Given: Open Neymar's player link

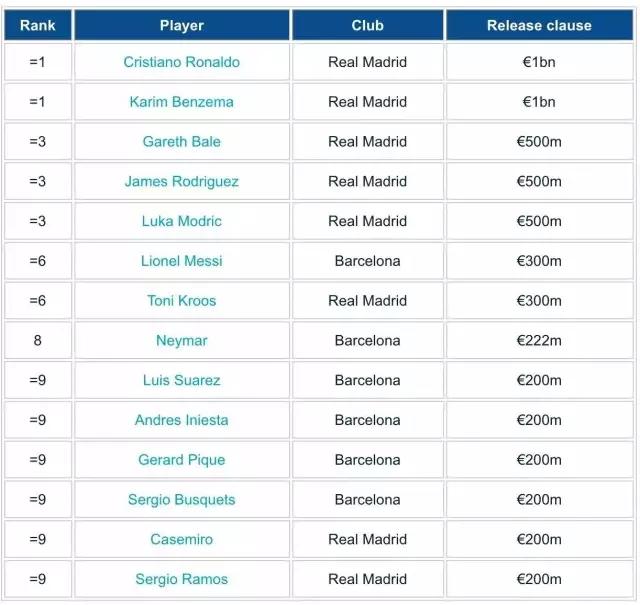Looking at the screenshot, I should (181, 341).
